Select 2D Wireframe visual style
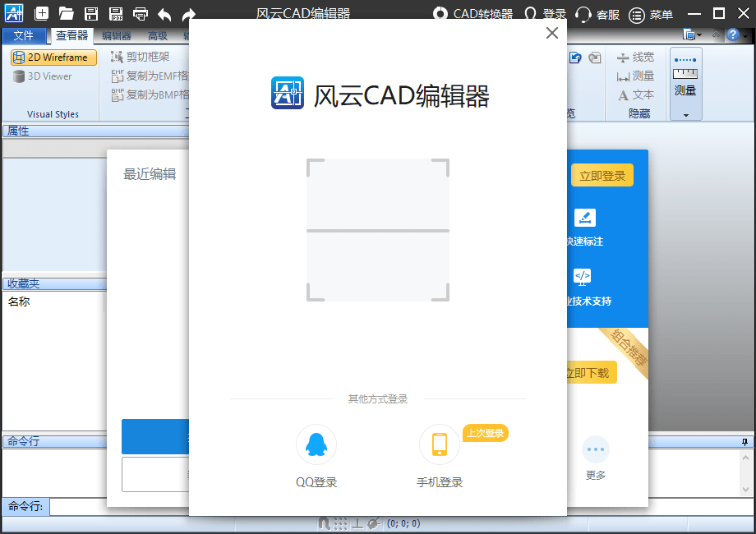The image size is (756, 534). pyautogui.click(x=53, y=58)
